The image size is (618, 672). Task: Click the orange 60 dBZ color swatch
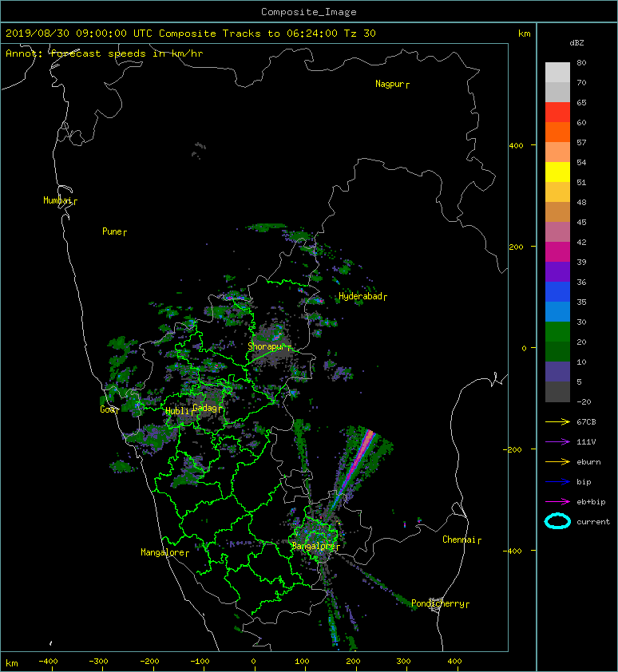[557, 132]
